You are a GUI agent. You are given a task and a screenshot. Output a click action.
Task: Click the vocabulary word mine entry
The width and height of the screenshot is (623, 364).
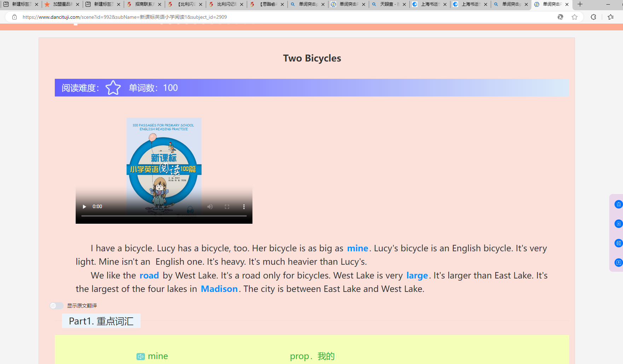point(158,356)
